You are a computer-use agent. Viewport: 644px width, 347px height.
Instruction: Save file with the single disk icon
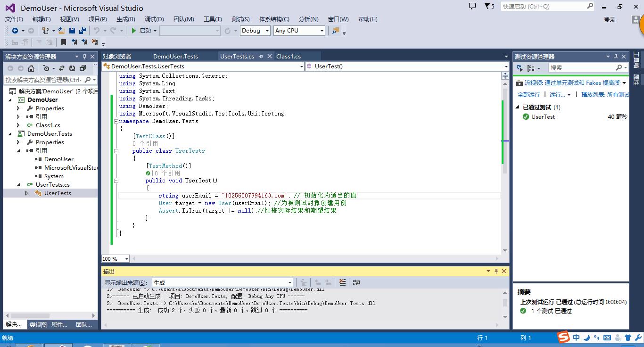point(72,31)
